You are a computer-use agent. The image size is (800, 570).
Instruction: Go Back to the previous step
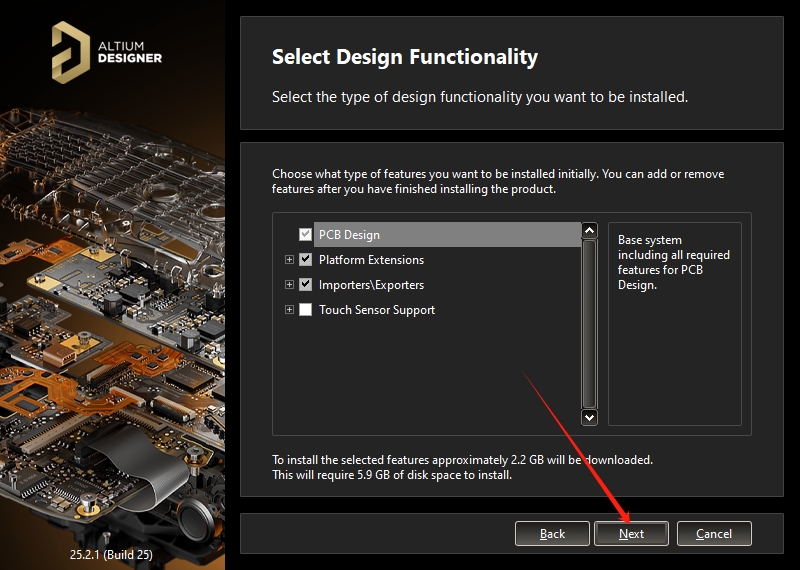552,534
